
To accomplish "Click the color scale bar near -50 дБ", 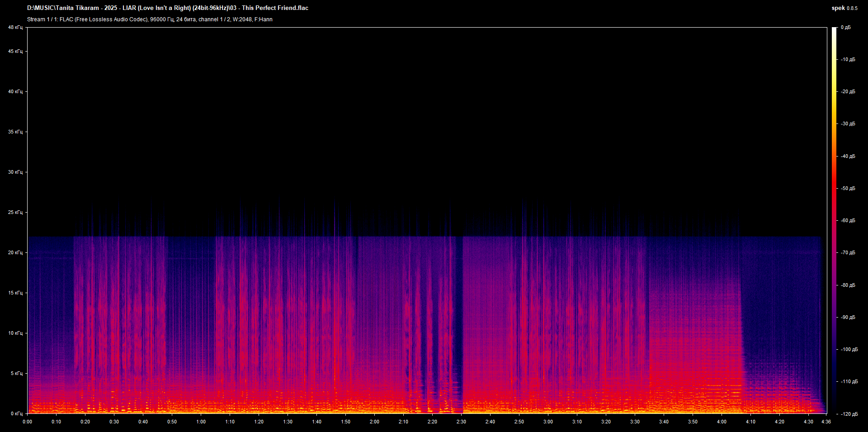I will [x=834, y=188].
